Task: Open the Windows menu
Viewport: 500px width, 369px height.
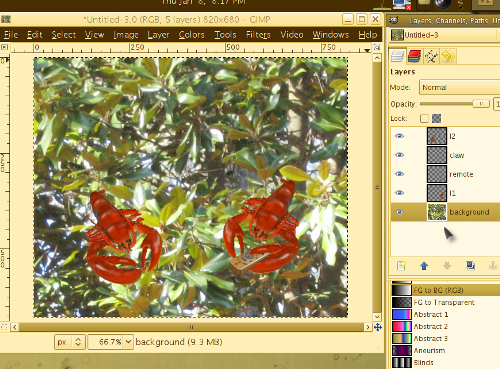Action: tap(331, 35)
